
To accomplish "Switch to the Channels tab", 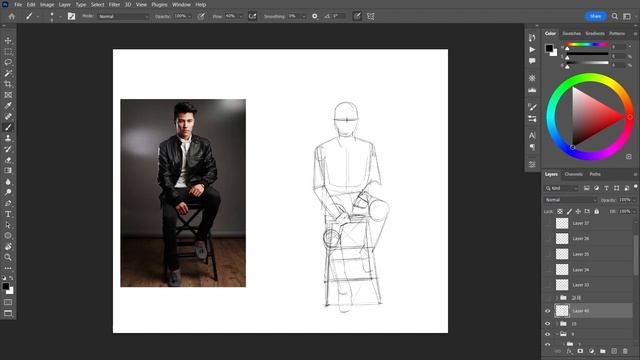I will pos(573,174).
